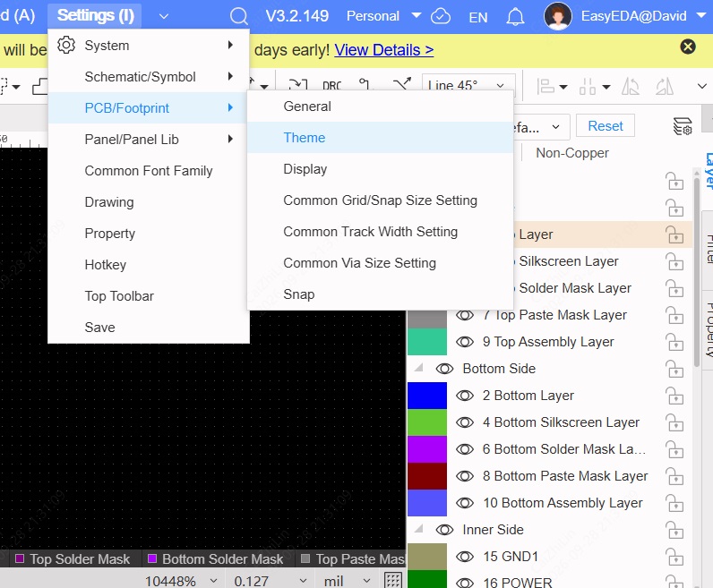Collapse the Bottom Side layer group
Image resolution: width=713 pixels, height=588 pixels.
419,368
